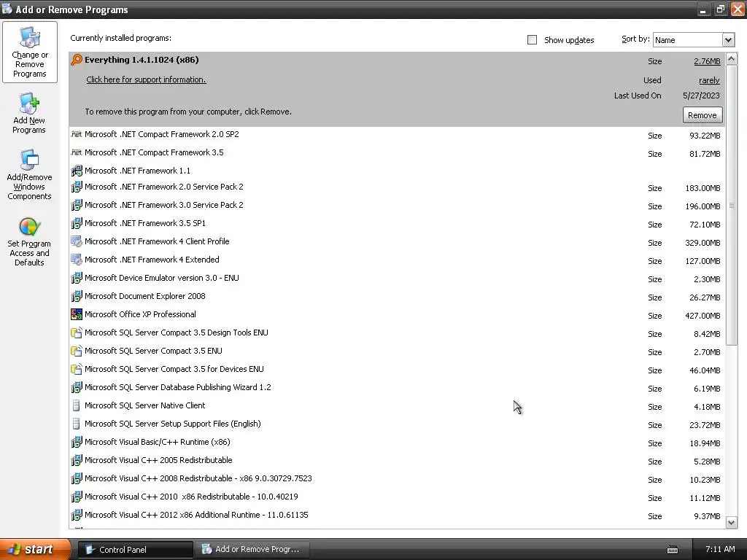This screenshot has width=747, height=560.
Task: Select Microsoft .NET Framework 1.1
Action: click(x=397, y=171)
